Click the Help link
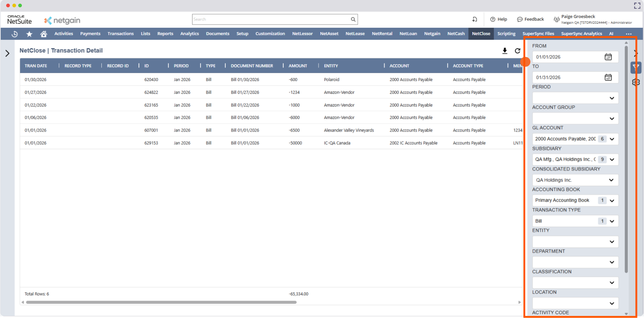644x318 pixels. (499, 19)
